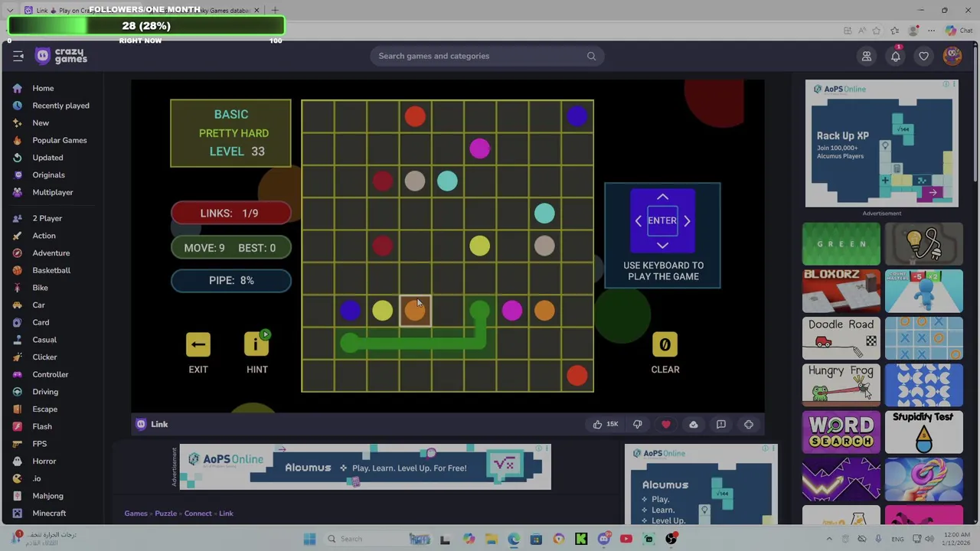Open the Word Search game thumbnail
Viewport: 980px width, 551px height.
[x=841, y=432]
